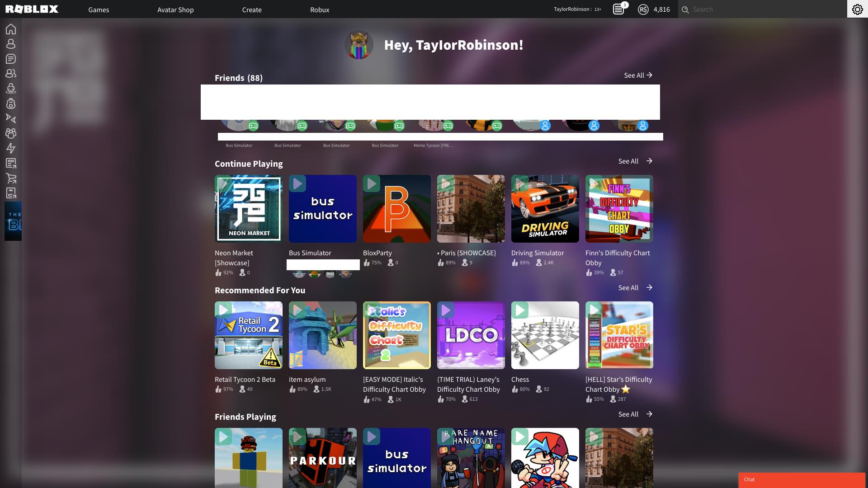Open My Feed via the lightning icon

(x=11, y=148)
